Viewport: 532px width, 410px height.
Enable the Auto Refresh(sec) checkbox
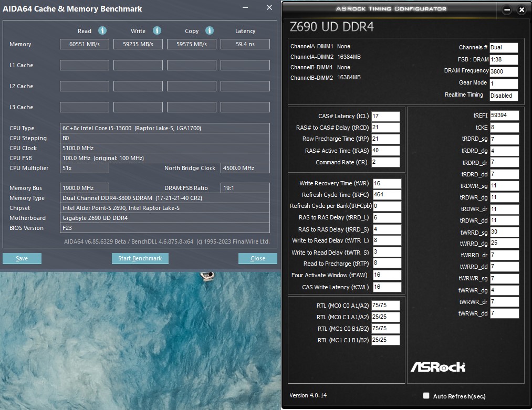pyautogui.click(x=426, y=395)
